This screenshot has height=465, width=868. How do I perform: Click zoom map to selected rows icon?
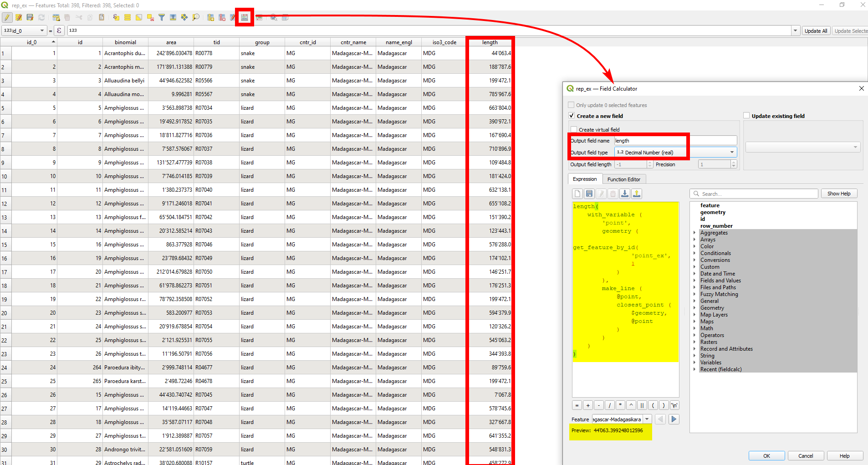click(196, 18)
